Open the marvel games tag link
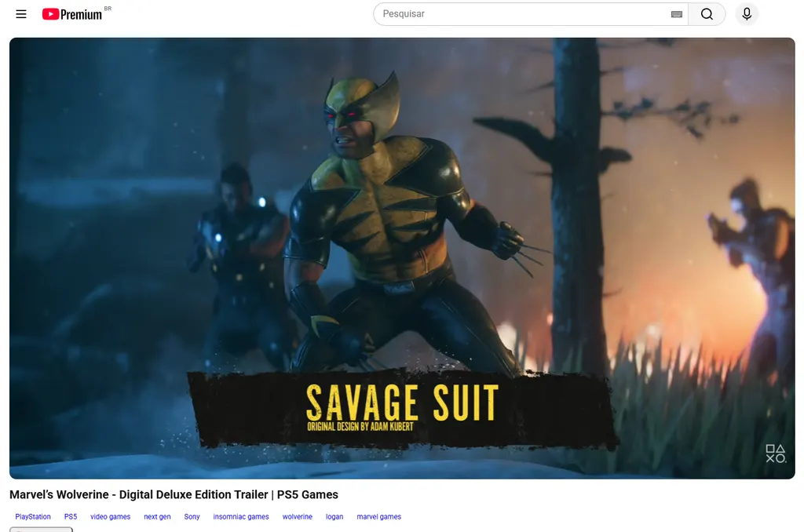Viewport: 804px width, 532px height. click(x=379, y=516)
